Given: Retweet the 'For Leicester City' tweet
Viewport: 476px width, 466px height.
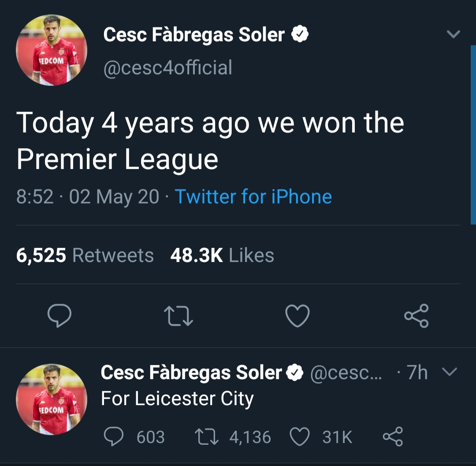Looking at the screenshot, I should 206,436.
